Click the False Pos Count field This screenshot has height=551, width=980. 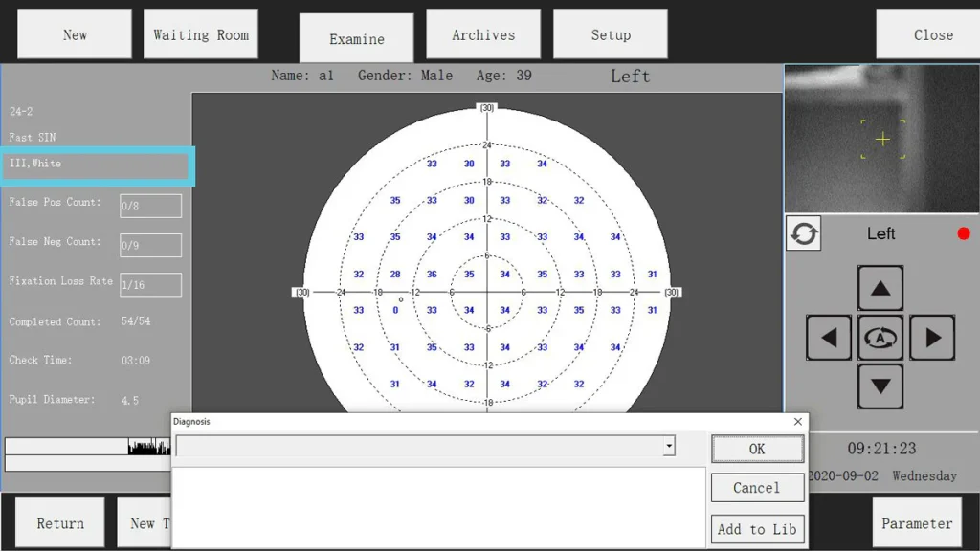150,206
